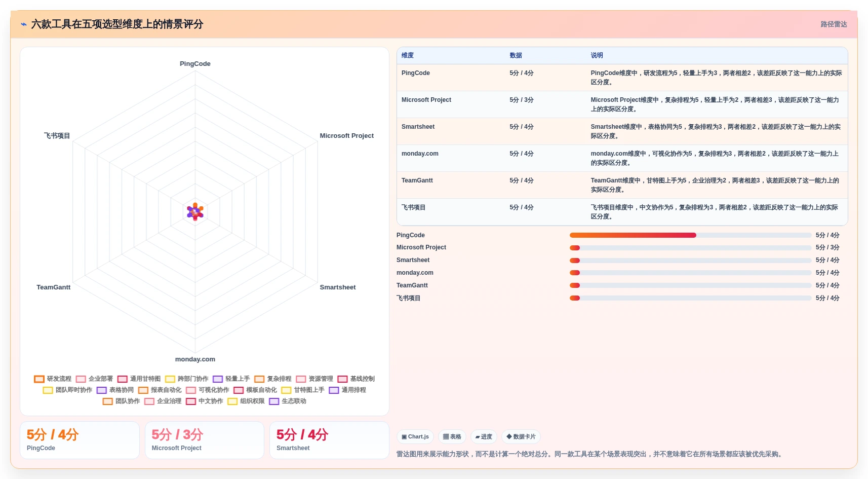
Task: Click the PingCode radar axis label
Action: (x=195, y=64)
